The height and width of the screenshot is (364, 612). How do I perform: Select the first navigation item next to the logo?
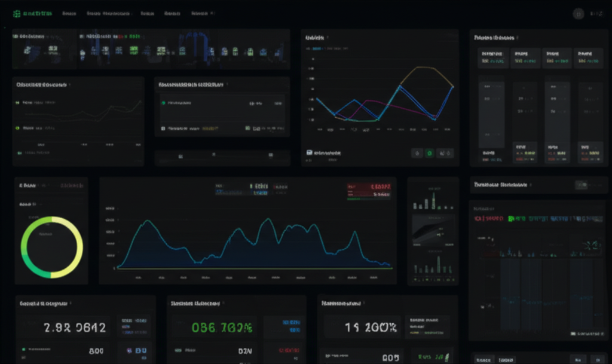pos(69,13)
